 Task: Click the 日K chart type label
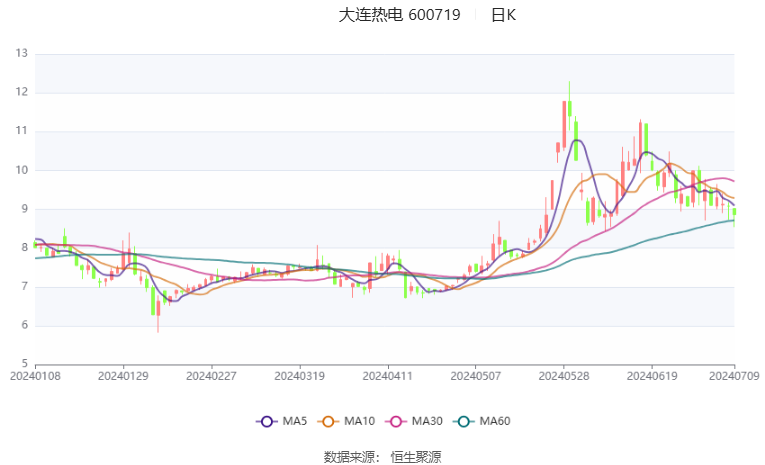503,15
